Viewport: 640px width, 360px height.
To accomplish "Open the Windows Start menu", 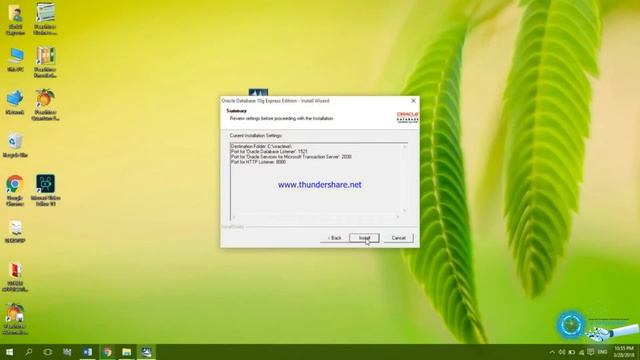I will tap(9, 352).
